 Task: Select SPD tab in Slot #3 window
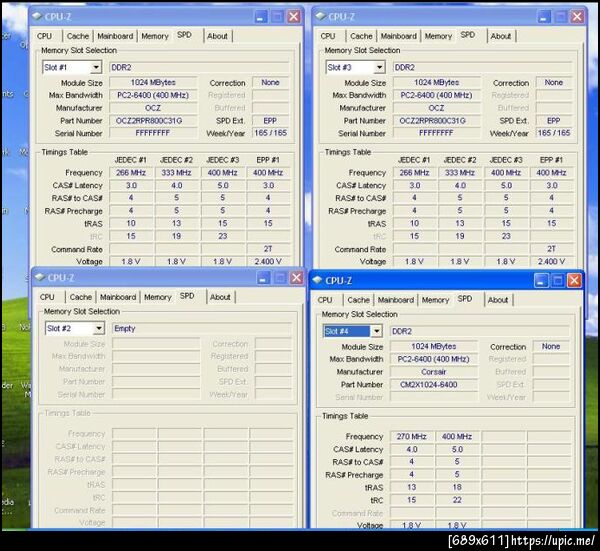(468, 35)
